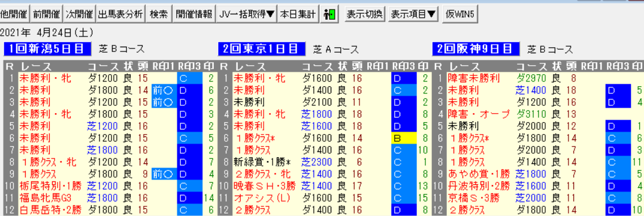Click Niigata 芝 Bコース label
Screen dimensions: 644x216
(122, 50)
